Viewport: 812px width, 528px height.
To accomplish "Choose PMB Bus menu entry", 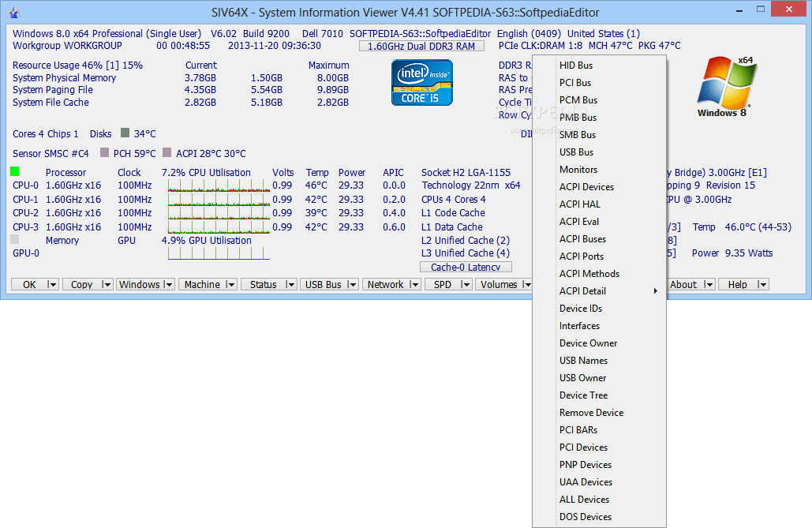I will click(x=599, y=117).
